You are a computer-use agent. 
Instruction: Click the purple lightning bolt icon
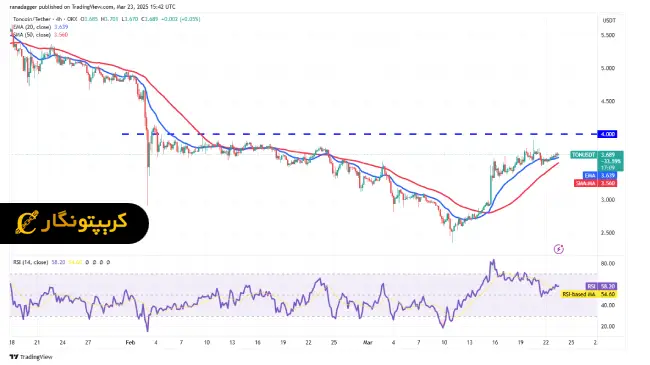559,249
